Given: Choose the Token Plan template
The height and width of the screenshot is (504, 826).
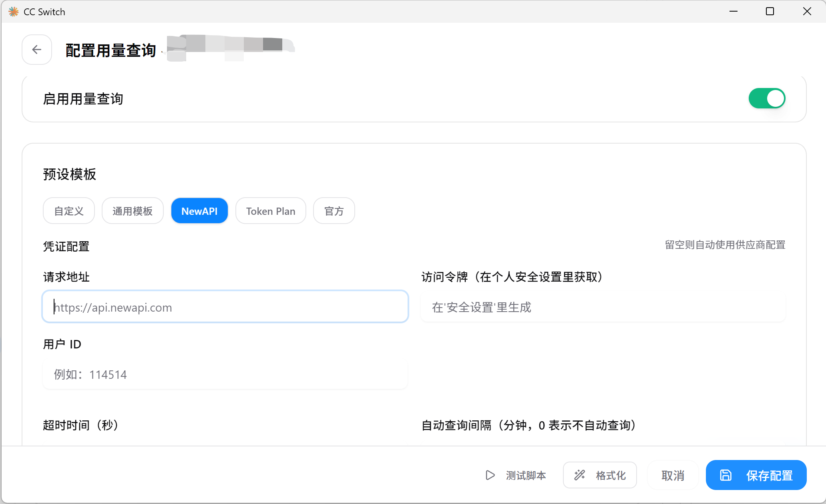Looking at the screenshot, I should tap(271, 211).
